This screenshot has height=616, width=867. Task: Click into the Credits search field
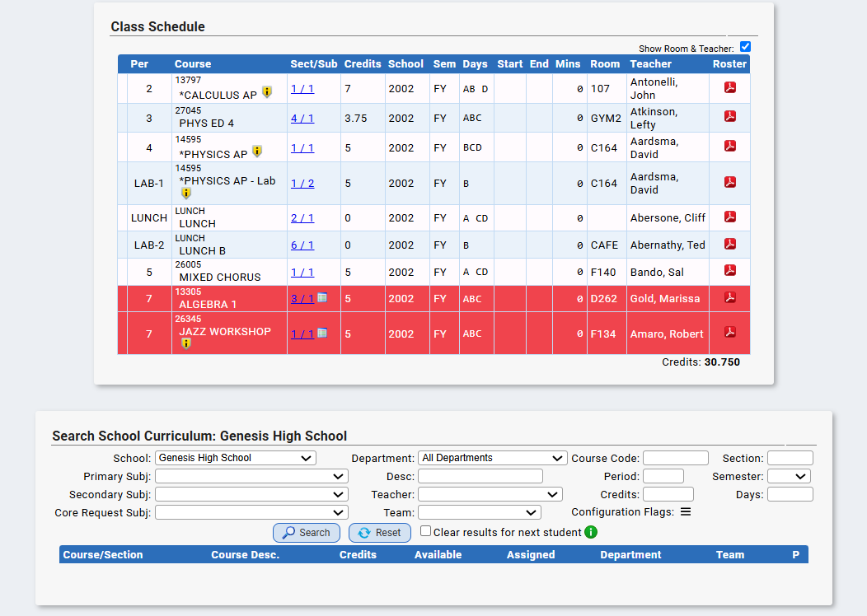tap(668, 494)
